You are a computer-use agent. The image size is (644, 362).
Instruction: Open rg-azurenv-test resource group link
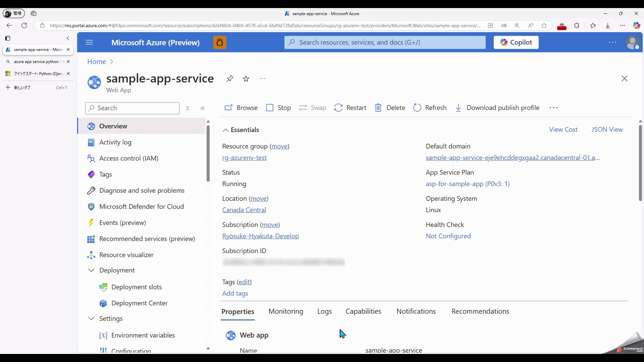click(245, 158)
